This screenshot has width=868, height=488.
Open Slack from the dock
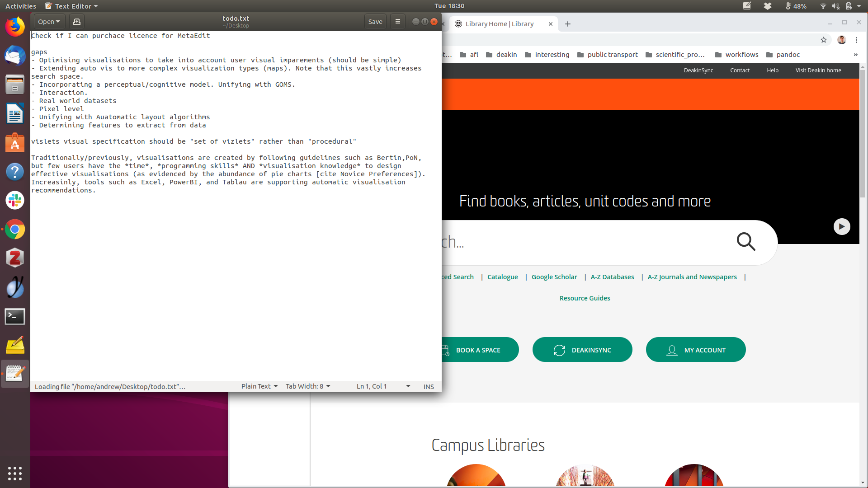point(15,200)
